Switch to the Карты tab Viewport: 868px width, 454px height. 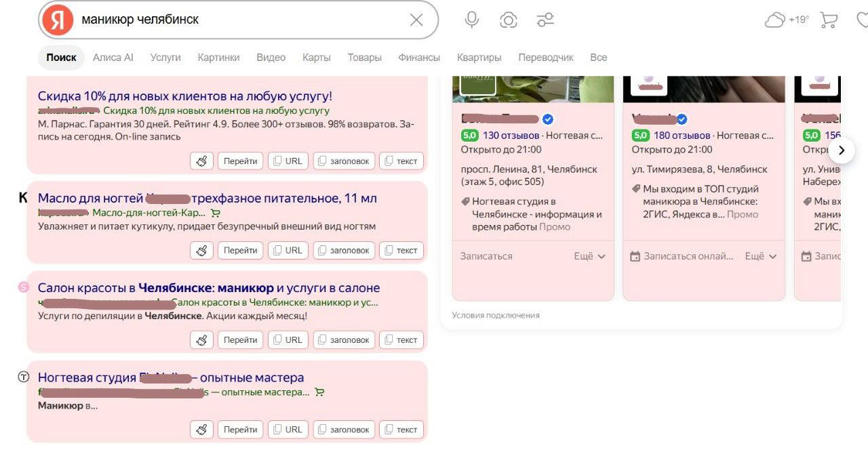[x=317, y=58]
